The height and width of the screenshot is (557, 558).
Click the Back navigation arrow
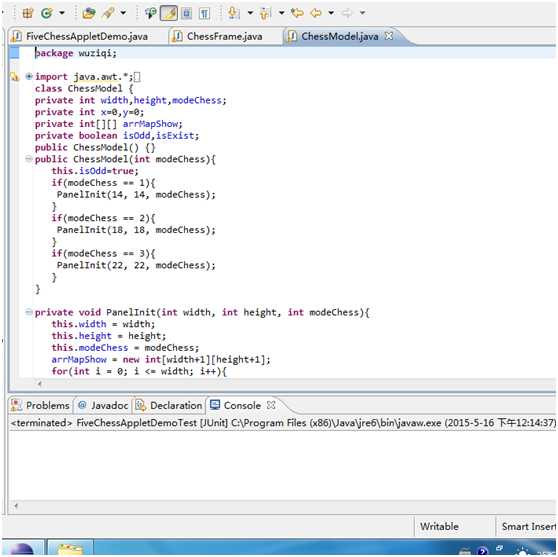[x=316, y=14]
